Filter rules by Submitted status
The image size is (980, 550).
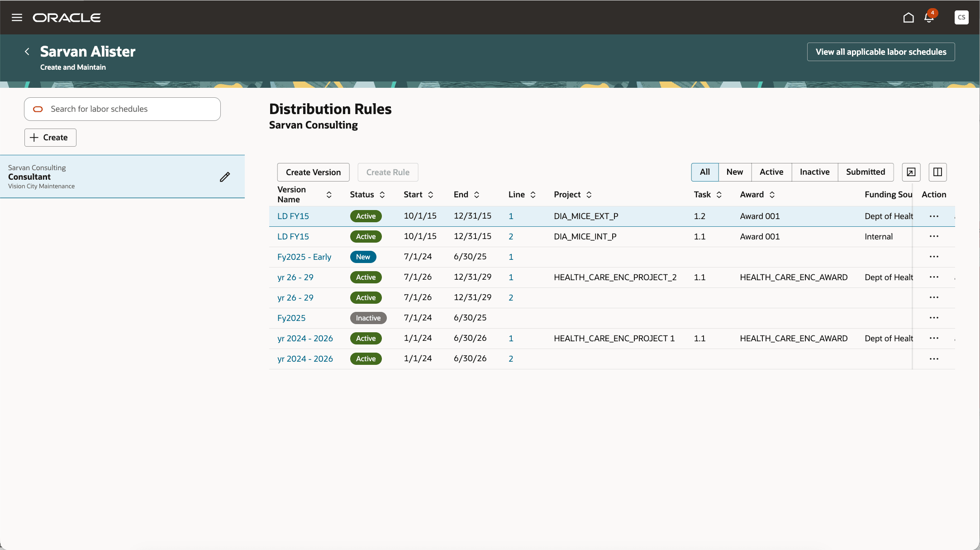click(866, 172)
